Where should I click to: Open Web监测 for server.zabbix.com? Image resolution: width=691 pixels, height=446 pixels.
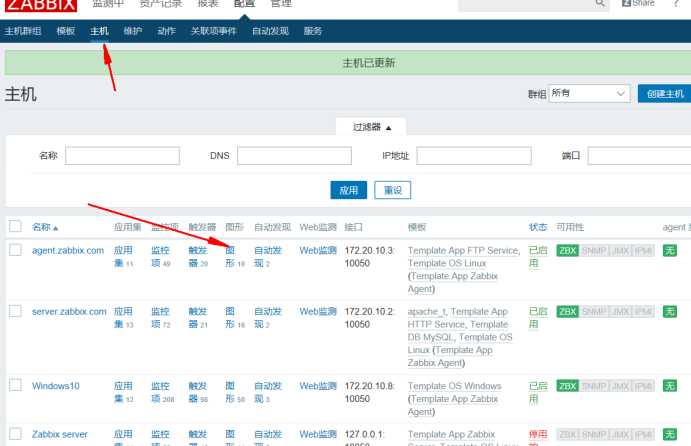click(318, 311)
